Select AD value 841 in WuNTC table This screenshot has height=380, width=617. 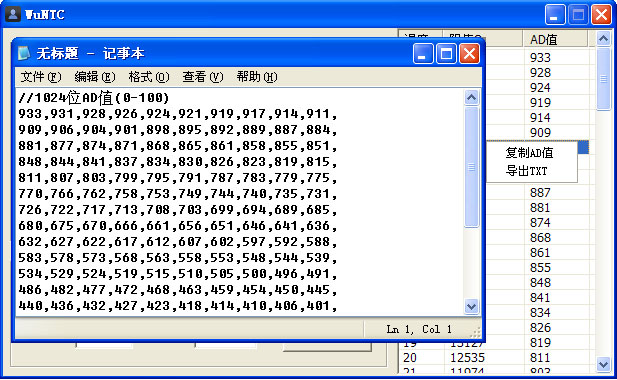(x=540, y=297)
